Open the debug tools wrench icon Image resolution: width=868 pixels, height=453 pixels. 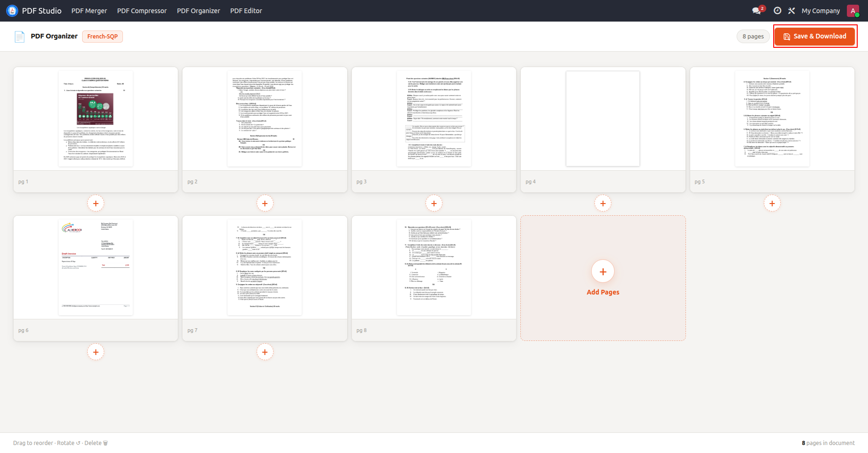point(792,10)
